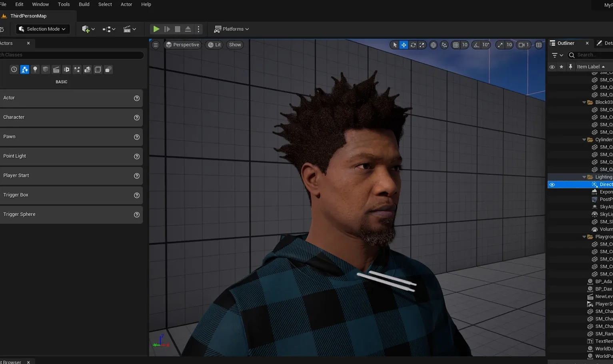This screenshot has height=364, width=613.
Task: Click the Perspective viewport button
Action: coord(182,45)
